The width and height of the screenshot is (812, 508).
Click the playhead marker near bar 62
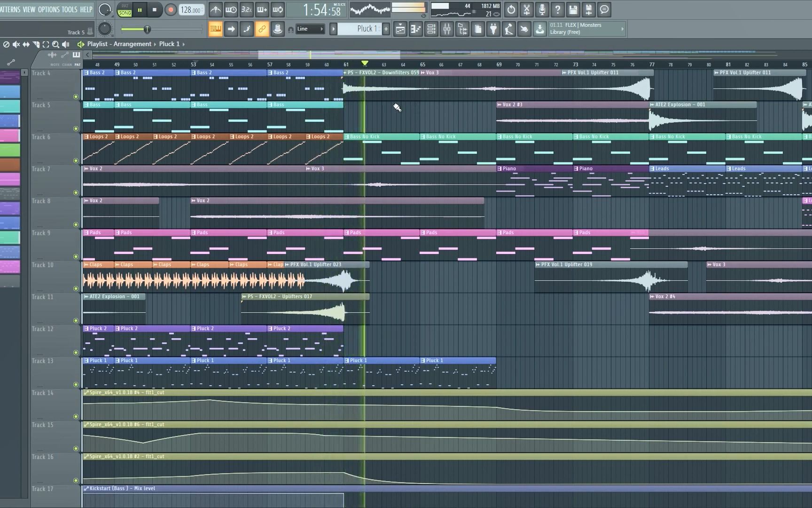point(365,63)
